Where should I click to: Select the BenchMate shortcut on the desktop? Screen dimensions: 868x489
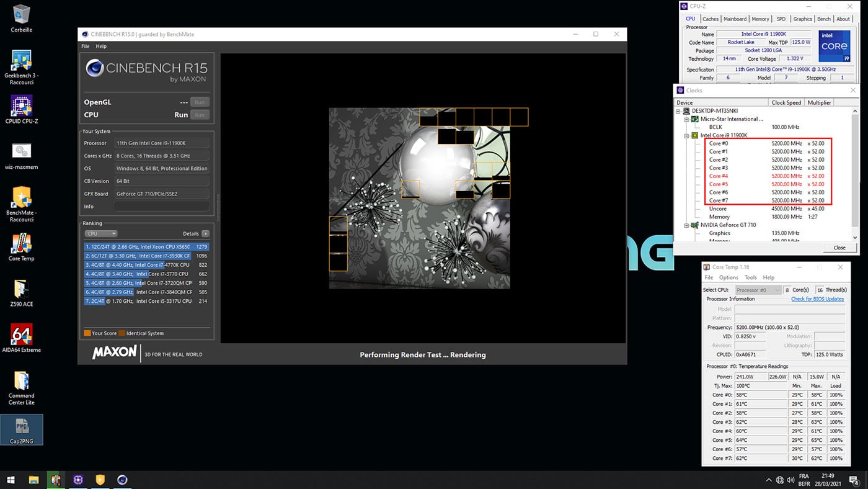[x=22, y=204]
